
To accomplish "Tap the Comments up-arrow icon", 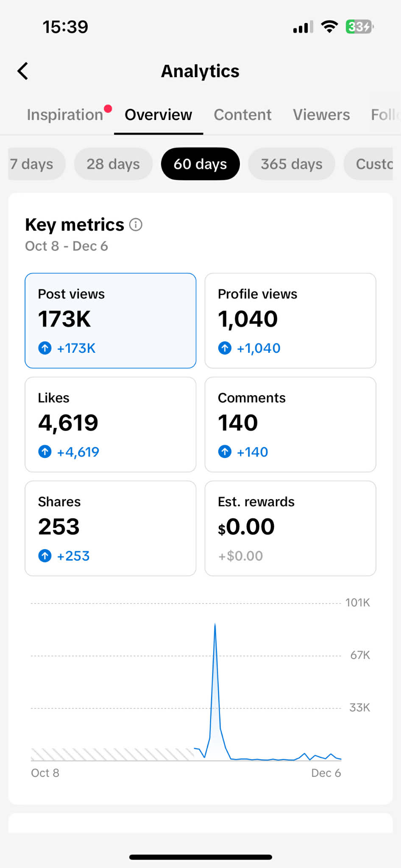I will click(x=225, y=452).
